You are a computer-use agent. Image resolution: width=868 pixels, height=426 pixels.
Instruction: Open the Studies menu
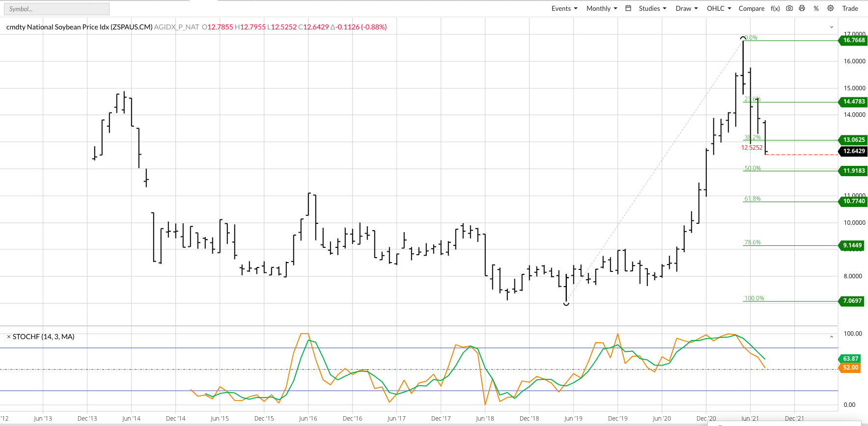(x=652, y=8)
